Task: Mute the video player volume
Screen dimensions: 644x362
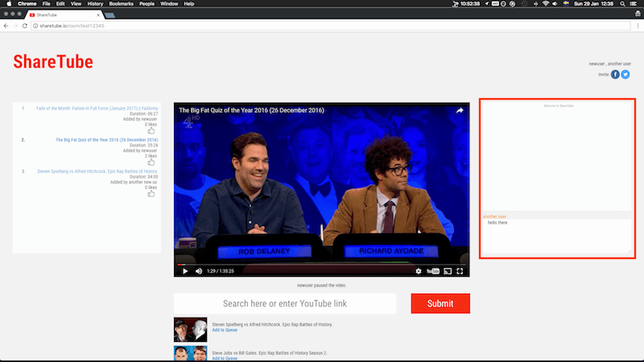Action: click(199, 271)
